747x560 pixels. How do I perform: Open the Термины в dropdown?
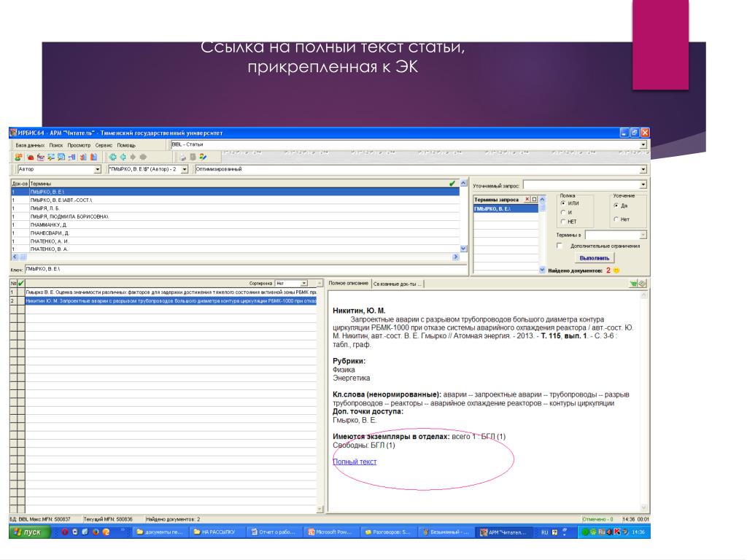pos(643,235)
